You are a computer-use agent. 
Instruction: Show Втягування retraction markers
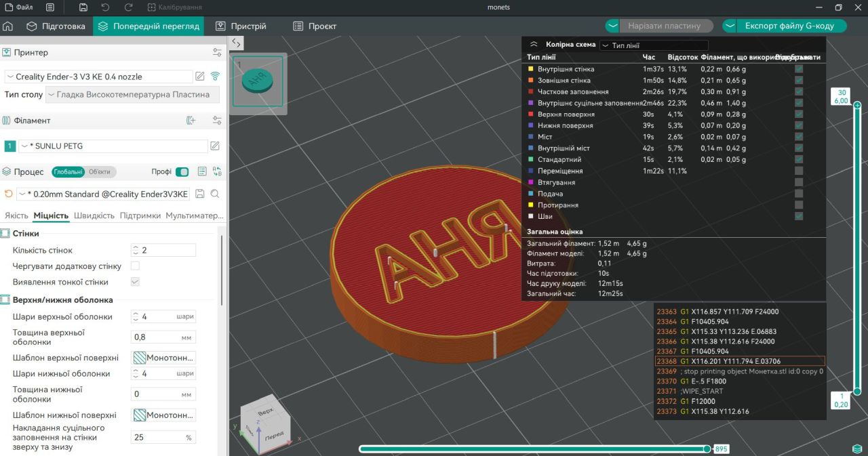[799, 182]
